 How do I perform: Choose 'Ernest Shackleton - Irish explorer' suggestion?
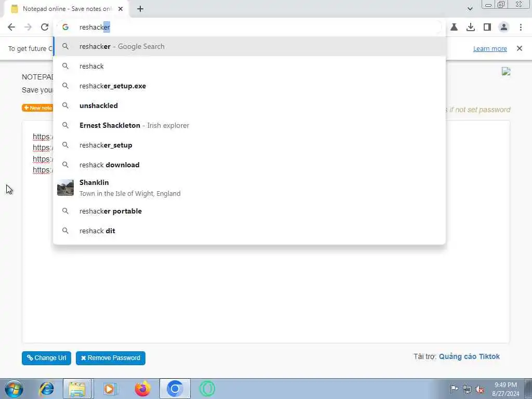pos(249,125)
